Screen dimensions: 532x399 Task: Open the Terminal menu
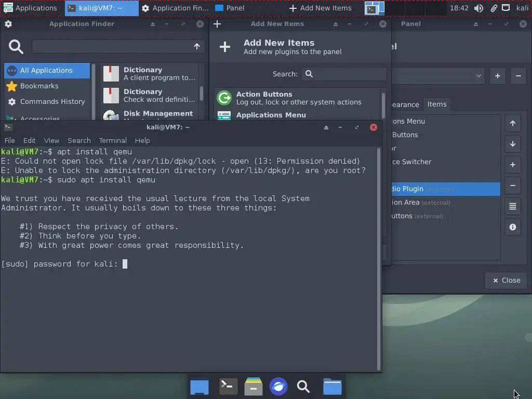pyautogui.click(x=113, y=140)
